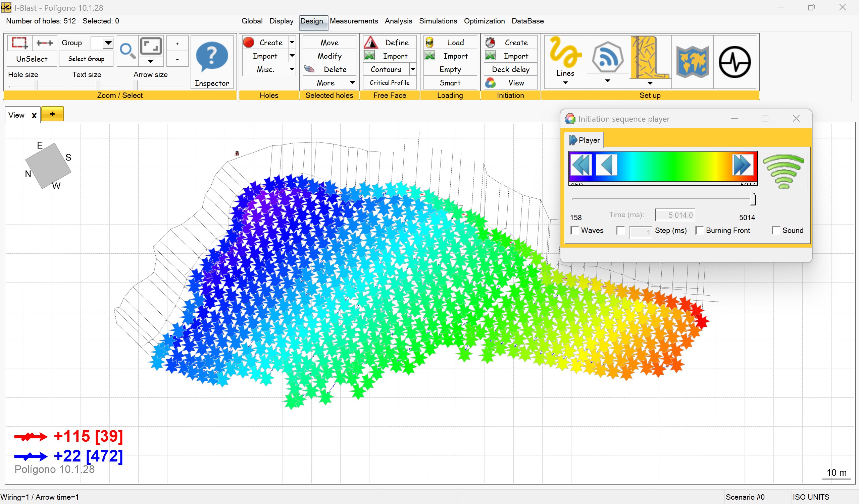This screenshot has width=859, height=504.
Task: Open the Contours dropdown arrow
Action: tap(412, 69)
